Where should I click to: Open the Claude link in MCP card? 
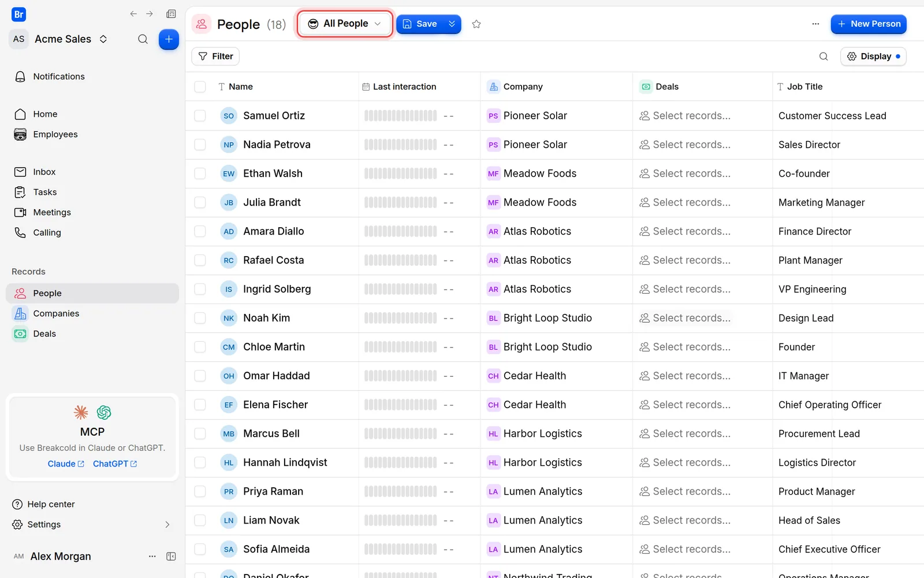pyautogui.click(x=66, y=464)
